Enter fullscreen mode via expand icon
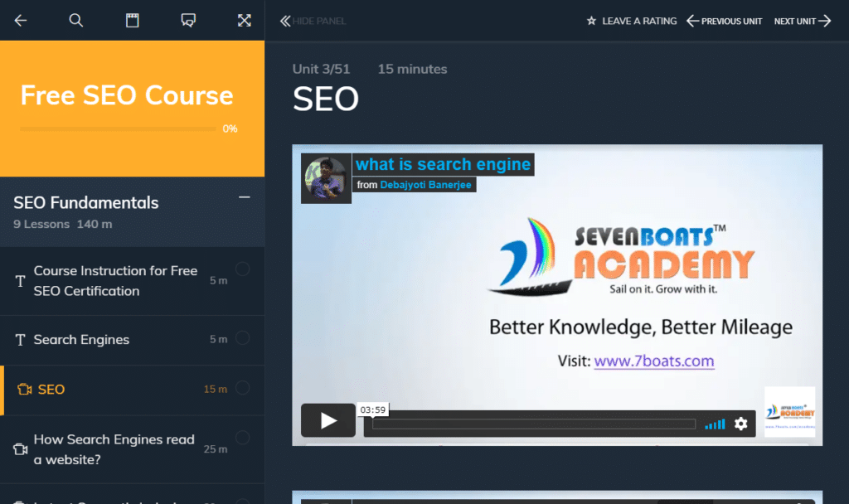This screenshot has width=849, height=504. 244,20
